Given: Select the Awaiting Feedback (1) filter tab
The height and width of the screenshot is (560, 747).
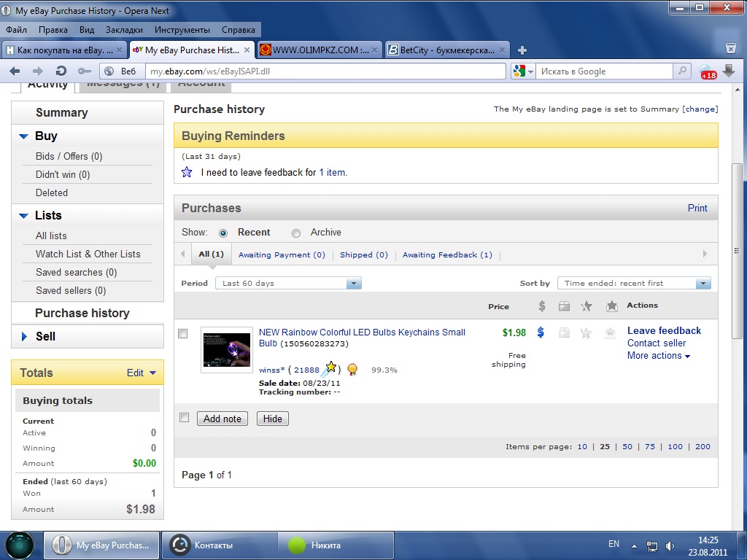Looking at the screenshot, I should point(447,254).
